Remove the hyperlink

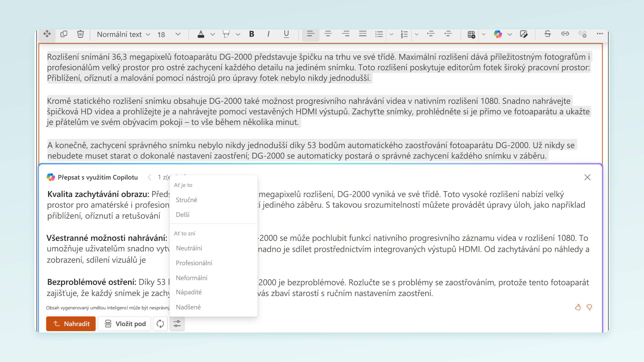tap(583, 34)
